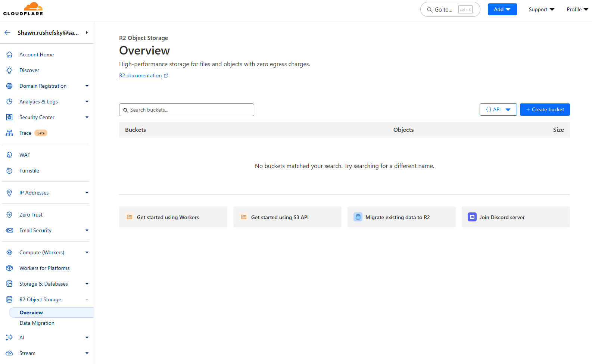The image size is (592, 364).
Task: Click the Buckets column header
Action: pos(135,130)
